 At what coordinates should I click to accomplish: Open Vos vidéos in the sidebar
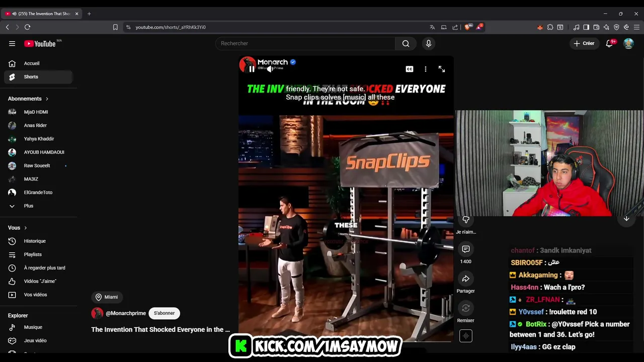[x=38, y=295]
